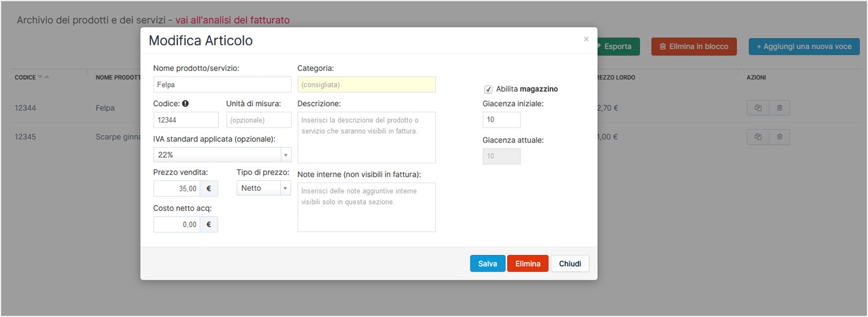
Task: Click euro symbol next to Prezzo vendita
Action: tap(209, 188)
